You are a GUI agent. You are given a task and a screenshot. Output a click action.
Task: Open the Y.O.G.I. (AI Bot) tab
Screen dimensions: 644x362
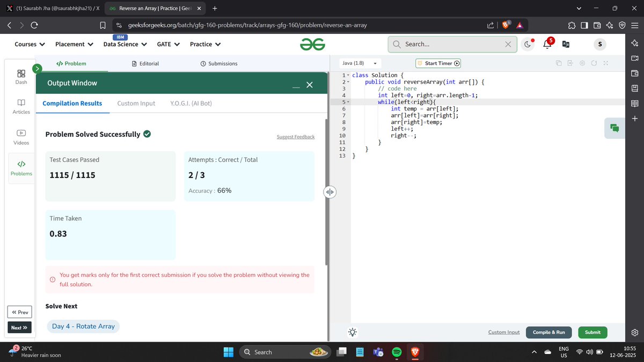[x=191, y=104]
